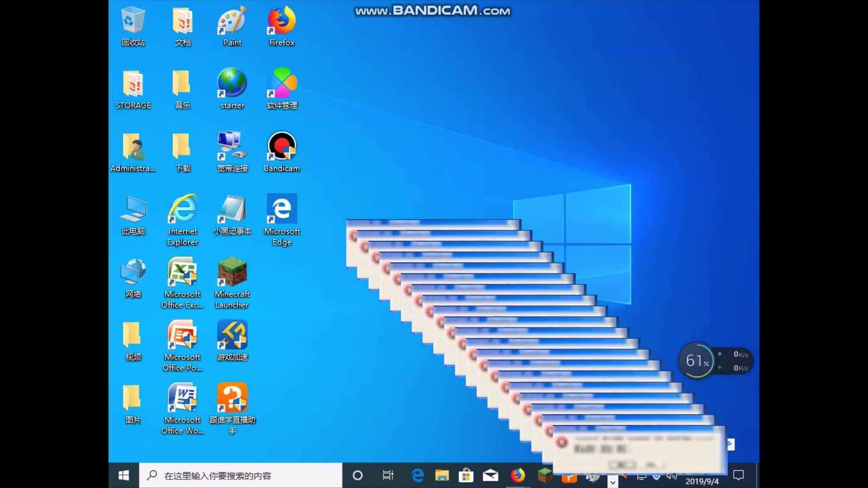
Task: Launch Mail app from the taskbar
Action: 491,475
